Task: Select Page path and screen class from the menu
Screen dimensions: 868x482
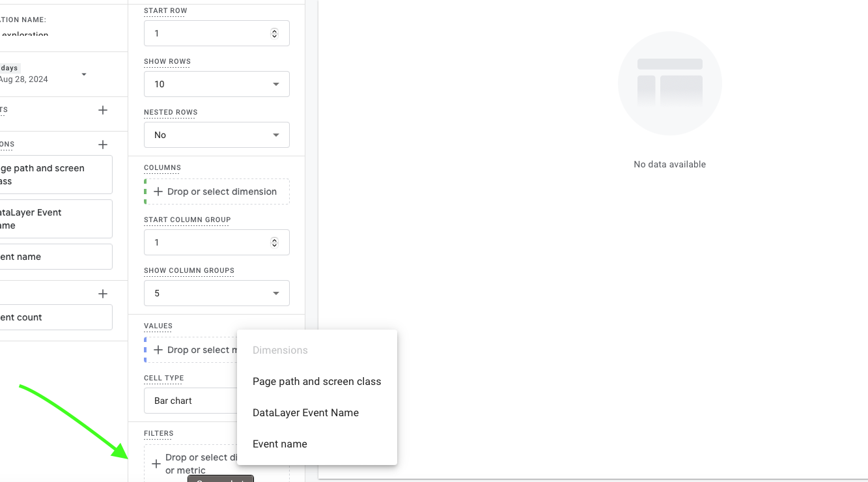Action: pyautogui.click(x=316, y=381)
